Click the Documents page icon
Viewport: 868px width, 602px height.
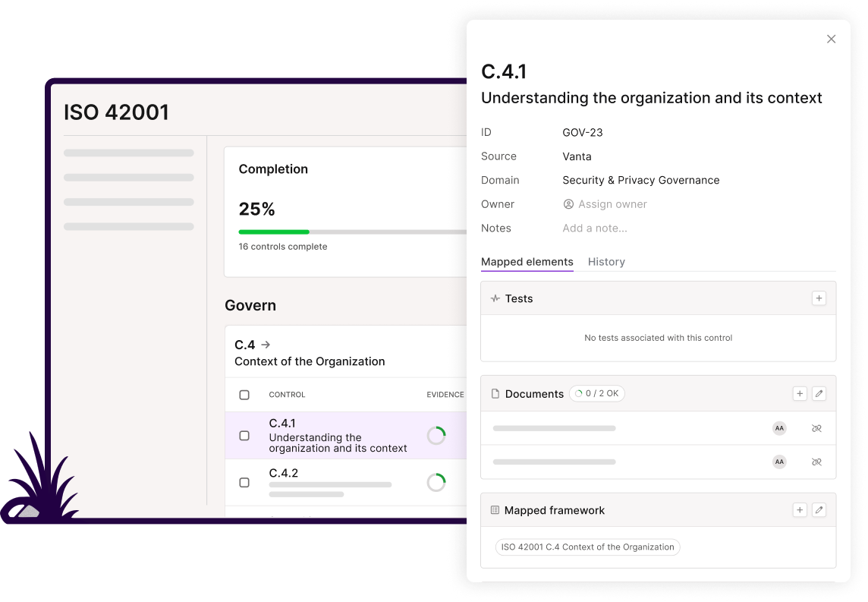496,393
